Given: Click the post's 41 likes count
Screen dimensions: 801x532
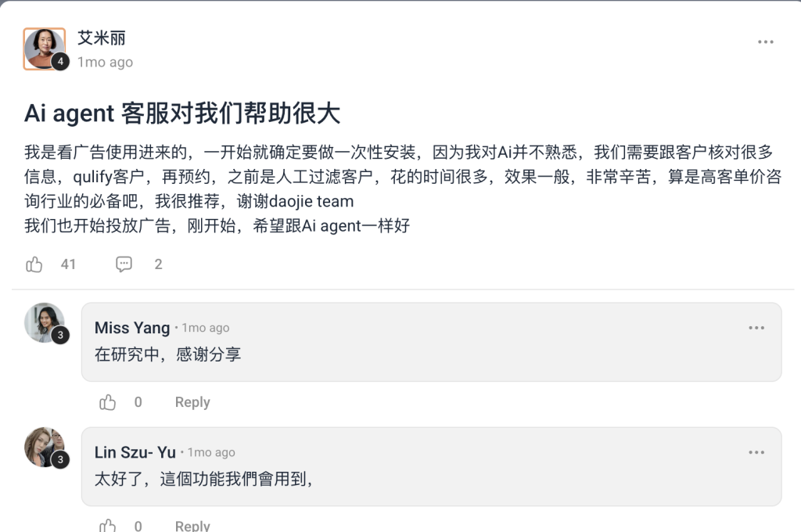Looking at the screenshot, I should click(x=68, y=264).
